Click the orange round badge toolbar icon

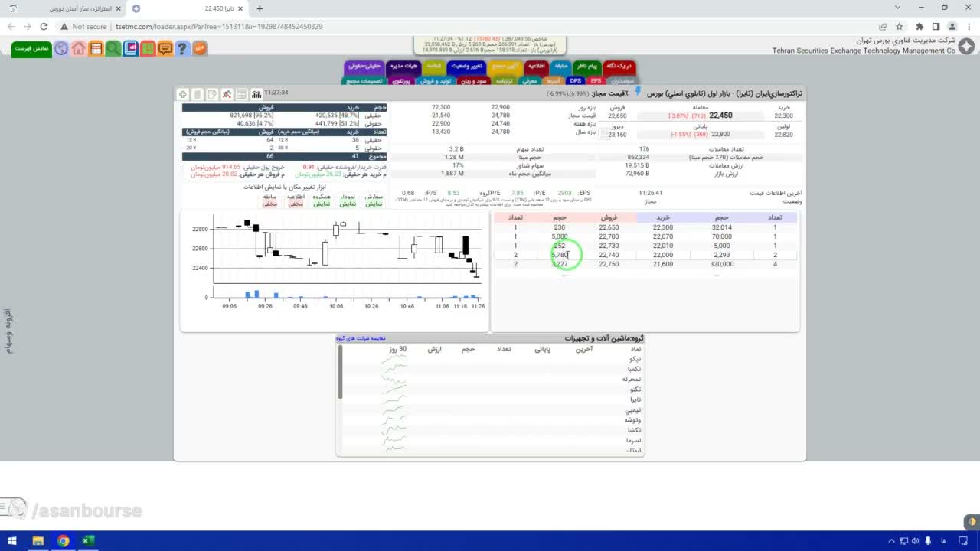[199, 48]
